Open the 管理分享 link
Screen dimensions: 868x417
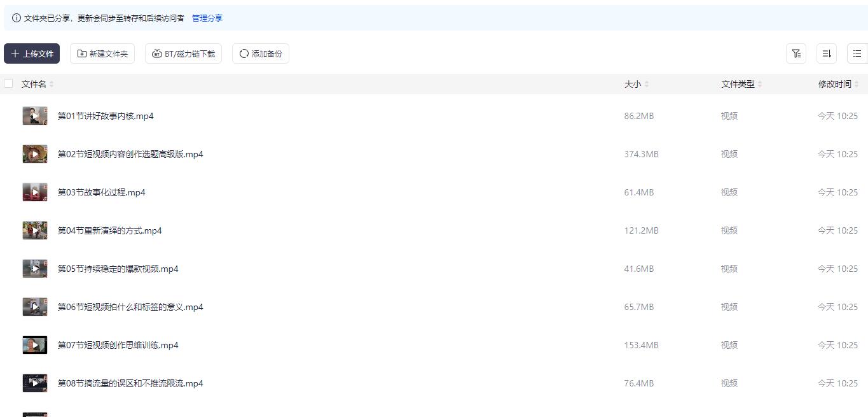pyautogui.click(x=207, y=18)
